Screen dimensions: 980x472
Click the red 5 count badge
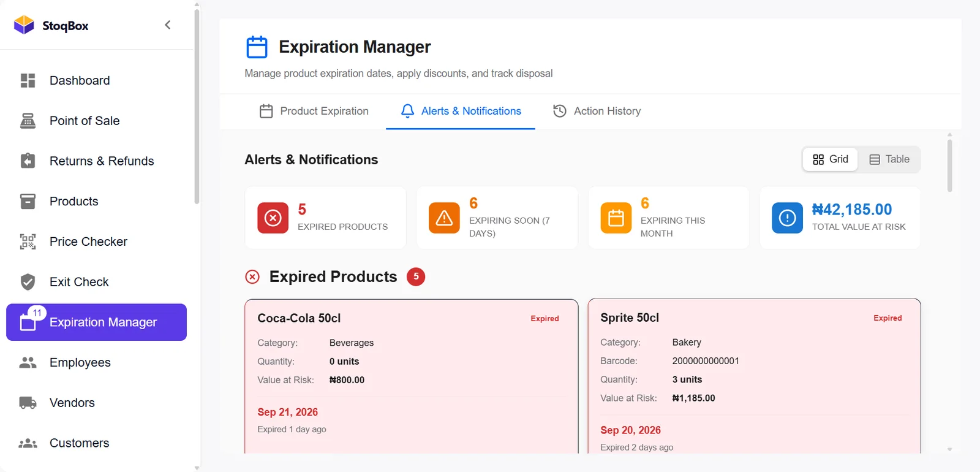(x=416, y=276)
